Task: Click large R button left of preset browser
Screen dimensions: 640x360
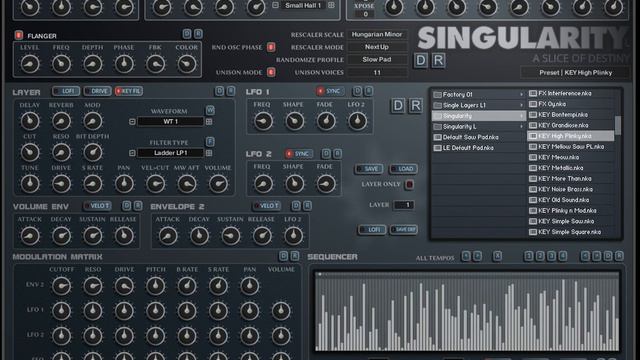Action: (416, 106)
